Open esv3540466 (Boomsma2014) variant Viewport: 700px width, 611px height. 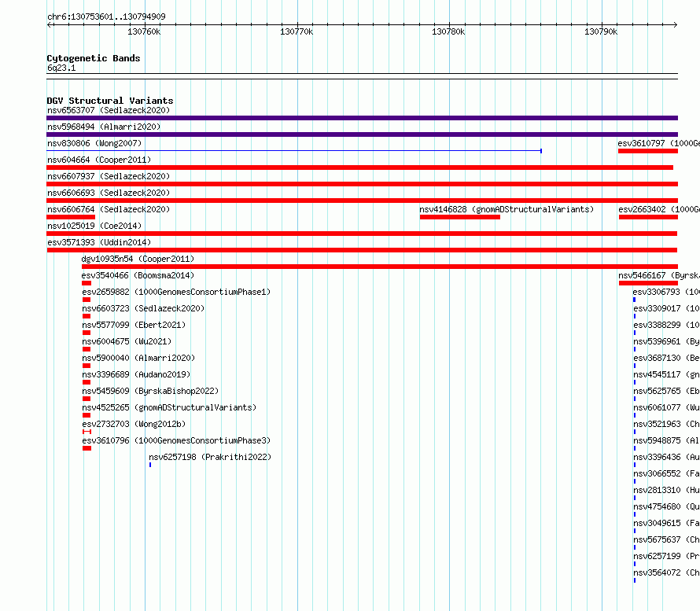click(x=138, y=275)
